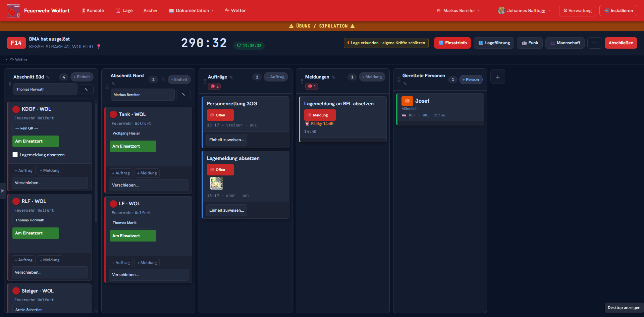The height and width of the screenshot is (317, 644).
Task: Click the pencil icon next to Aufträge title
Action: 231,77
